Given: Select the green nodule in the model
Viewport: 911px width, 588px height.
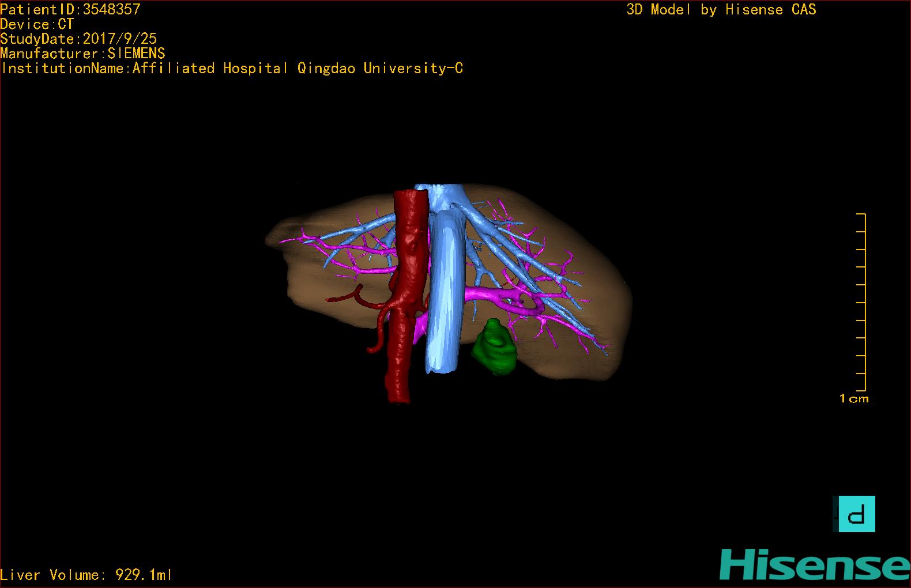Looking at the screenshot, I should point(494,347).
